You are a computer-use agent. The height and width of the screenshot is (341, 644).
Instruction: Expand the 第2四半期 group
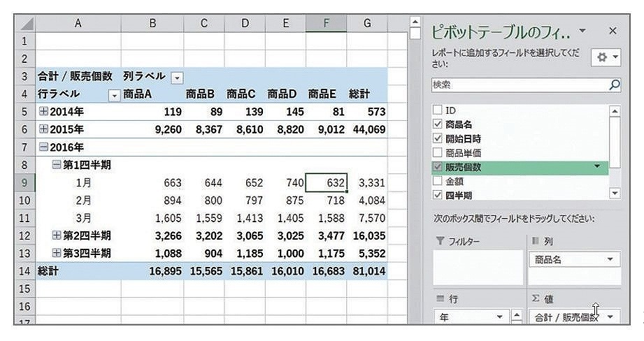(x=57, y=235)
